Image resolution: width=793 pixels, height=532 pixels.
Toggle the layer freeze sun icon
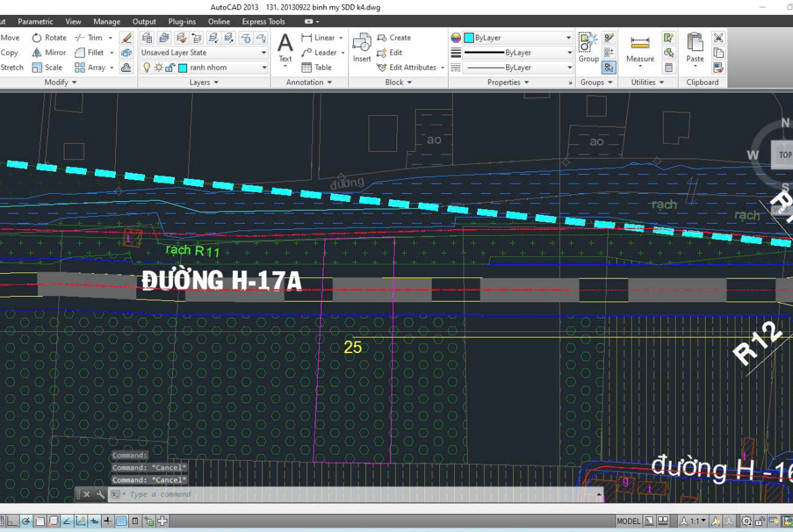(159, 68)
